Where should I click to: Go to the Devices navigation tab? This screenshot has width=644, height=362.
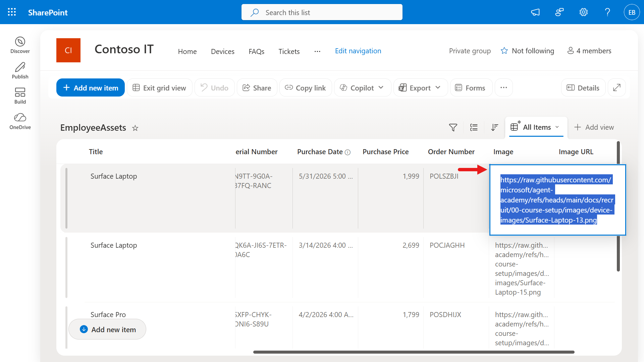tap(223, 51)
